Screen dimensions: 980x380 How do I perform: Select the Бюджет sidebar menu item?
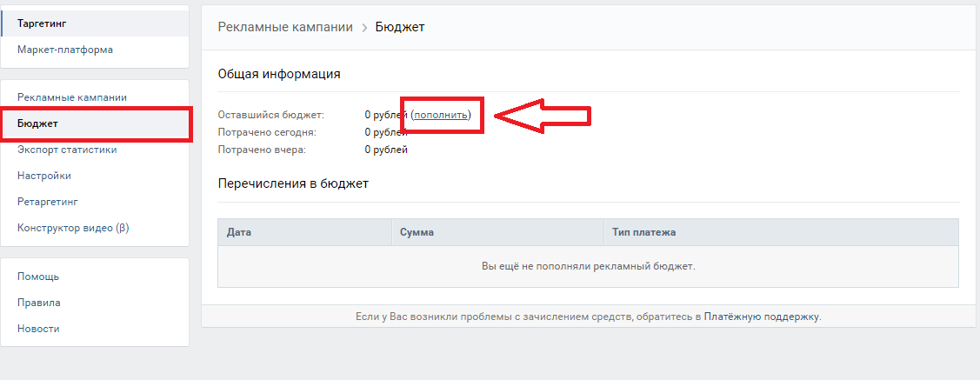38,123
